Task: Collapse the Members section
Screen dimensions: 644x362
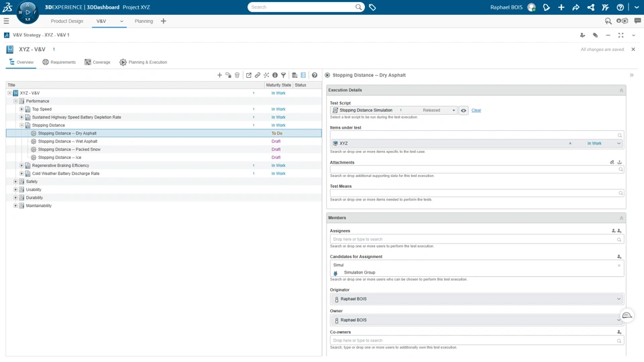Action: coord(621,218)
